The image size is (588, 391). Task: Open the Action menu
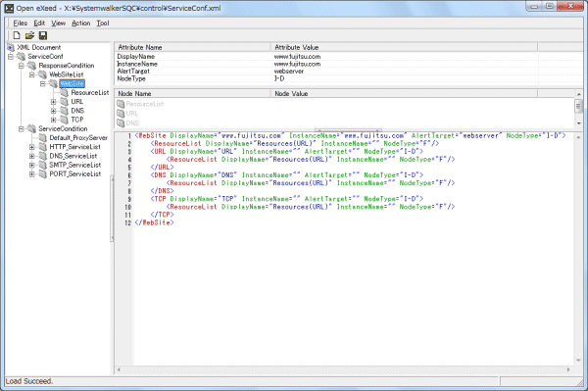click(81, 24)
